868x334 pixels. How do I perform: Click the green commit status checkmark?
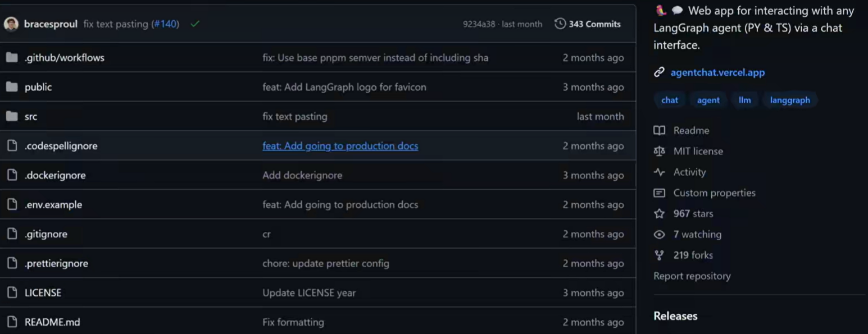[x=195, y=24]
